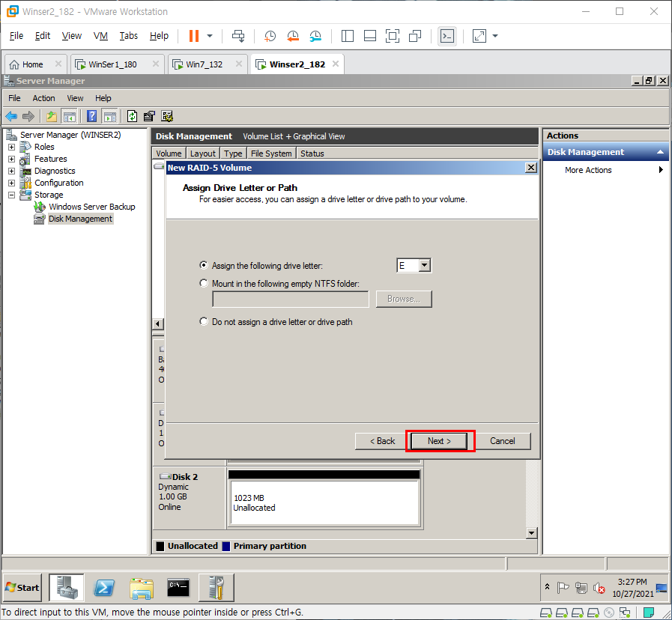Click Send Ctrl+Alt+Del toolbar icon
The width and height of the screenshot is (672, 620).
click(x=238, y=36)
